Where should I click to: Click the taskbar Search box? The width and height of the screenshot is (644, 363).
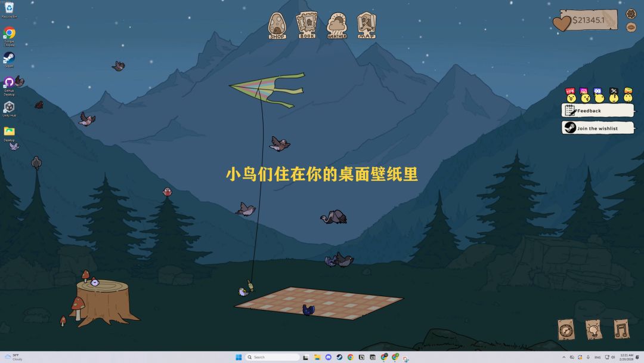pos(273,357)
